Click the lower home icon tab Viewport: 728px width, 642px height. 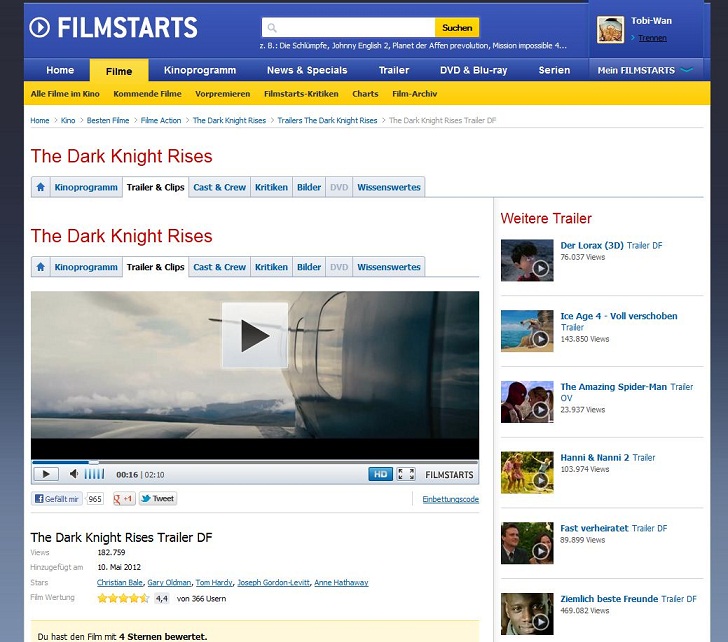point(40,267)
